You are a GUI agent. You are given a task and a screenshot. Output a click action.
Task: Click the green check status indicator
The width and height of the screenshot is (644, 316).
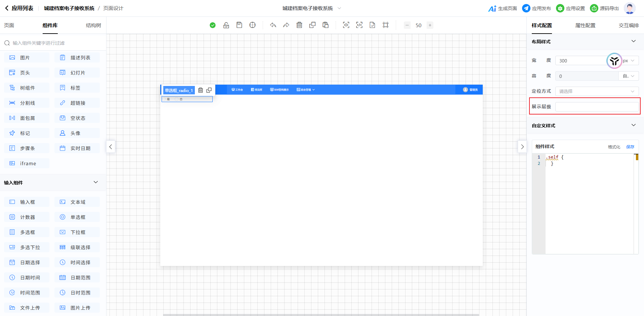[x=213, y=25]
